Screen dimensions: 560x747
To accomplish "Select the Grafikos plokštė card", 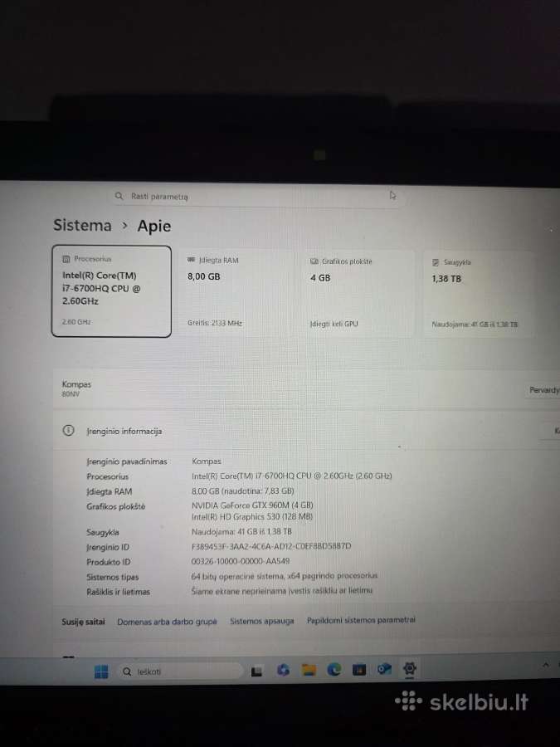I will coord(358,293).
